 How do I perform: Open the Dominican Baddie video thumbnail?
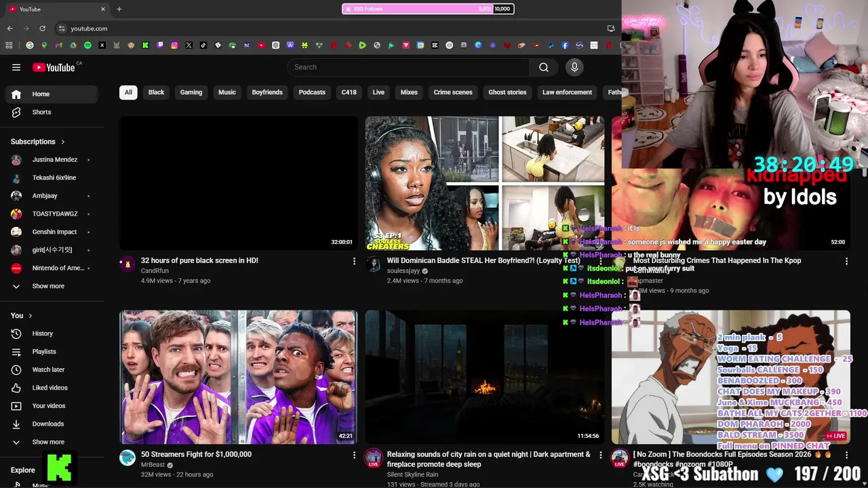tap(485, 183)
